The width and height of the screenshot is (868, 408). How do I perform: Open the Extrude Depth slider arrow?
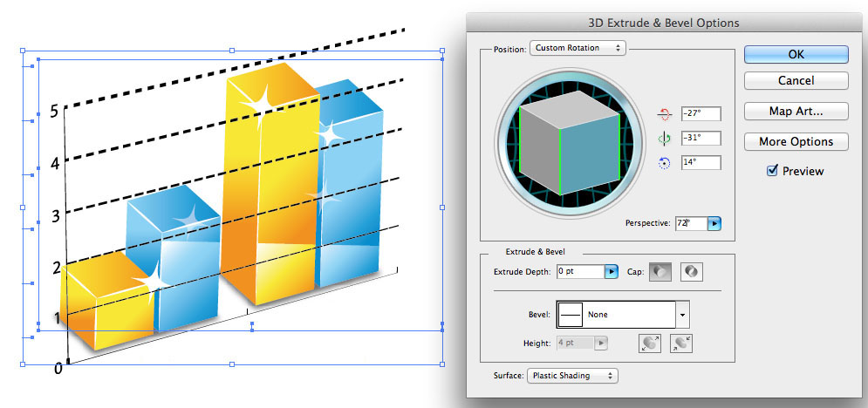pos(611,272)
